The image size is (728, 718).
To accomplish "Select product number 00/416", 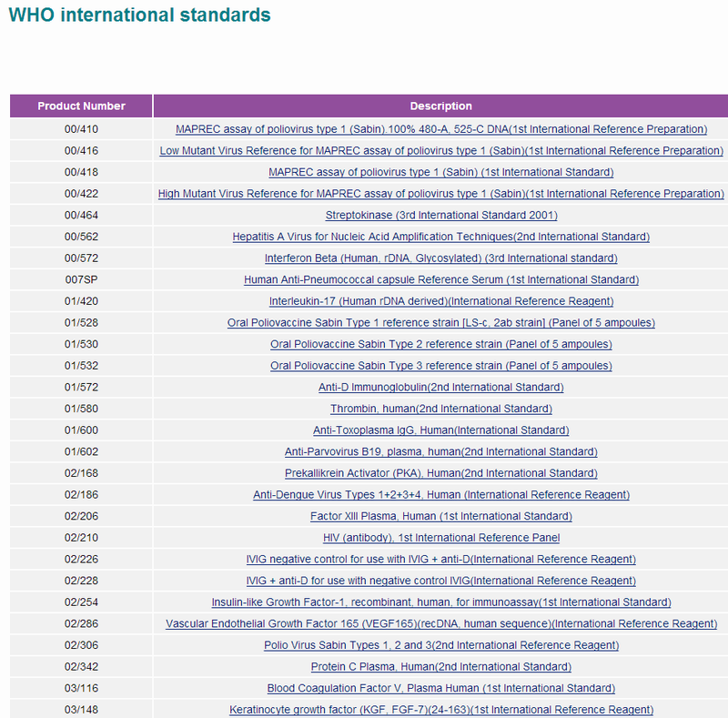I will [x=81, y=150].
